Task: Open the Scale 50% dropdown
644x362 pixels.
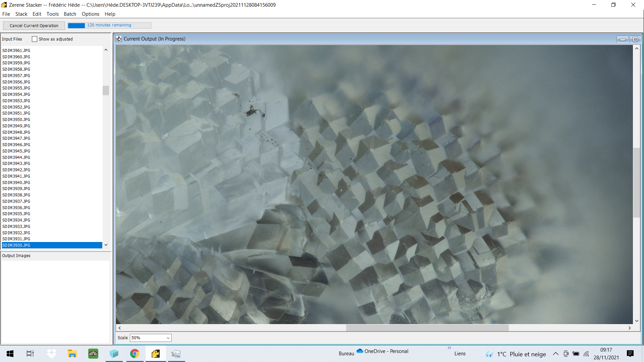Action: pyautogui.click(x=151, y=338)
